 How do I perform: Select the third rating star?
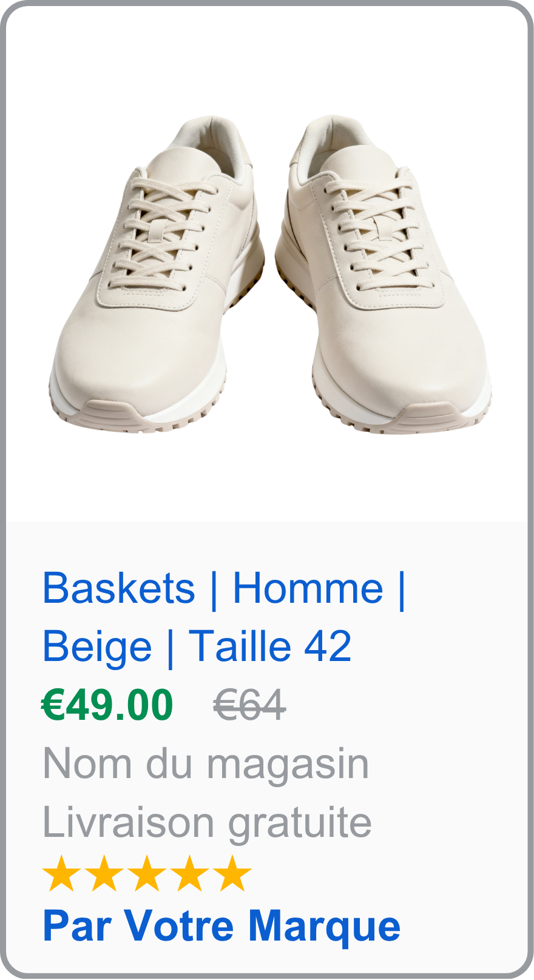tap(147, 874)
